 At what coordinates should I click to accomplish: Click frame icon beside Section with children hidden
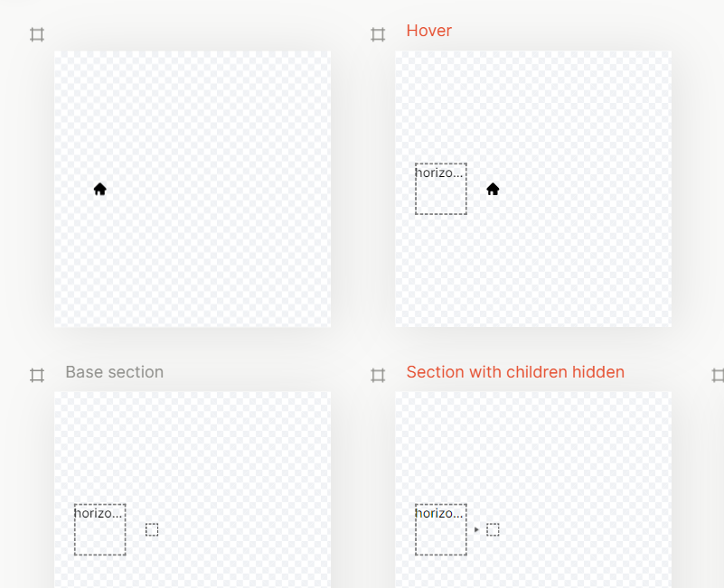(378, 375)
